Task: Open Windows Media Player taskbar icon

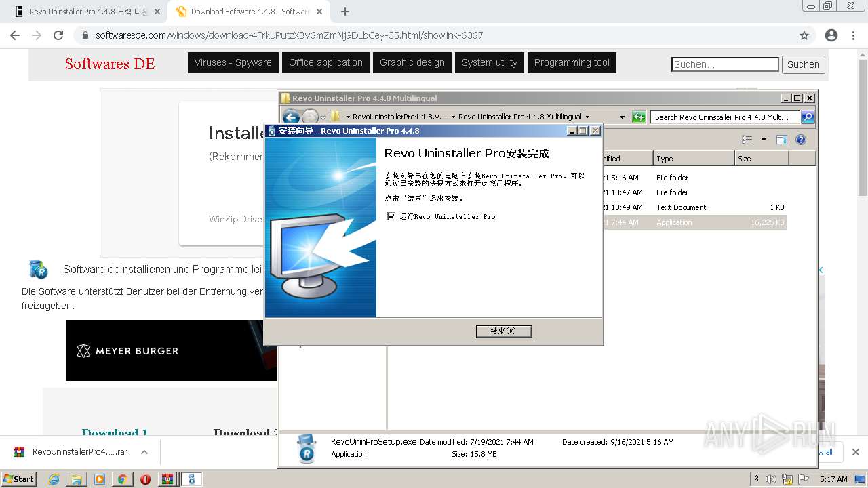Action: click(100, 479)
